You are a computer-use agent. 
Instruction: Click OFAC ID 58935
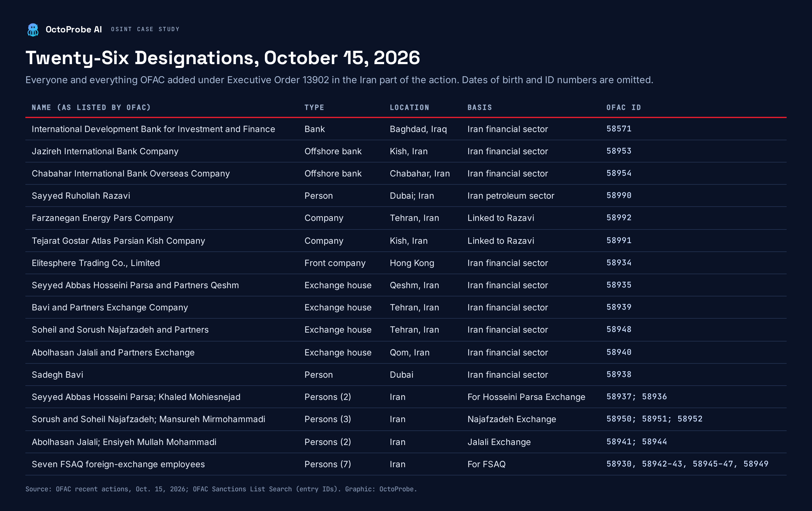point(619,285)
